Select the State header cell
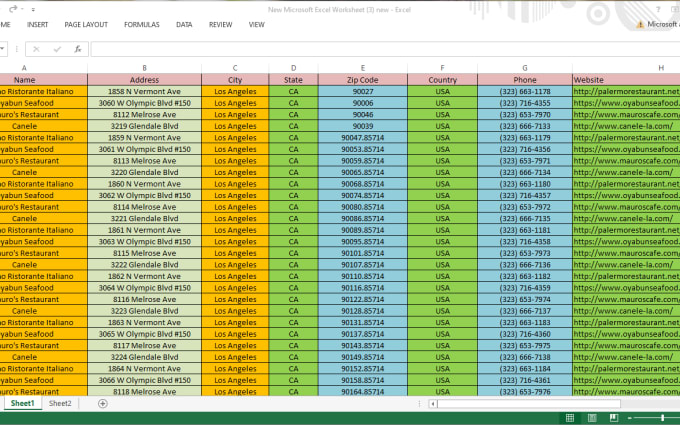Screen dimensions: 680x425 pyautogui.click(x=294, y=80)
